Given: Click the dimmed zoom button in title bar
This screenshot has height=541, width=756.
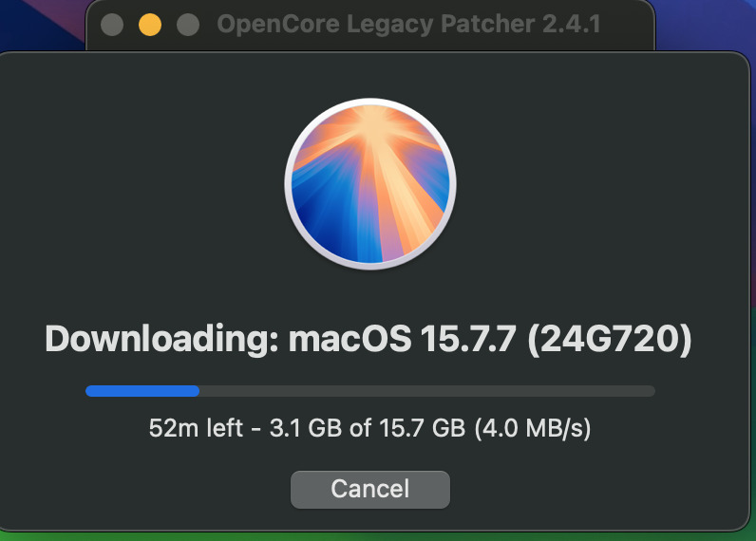Looking at the screenshot, I should [x=188, y=25].
